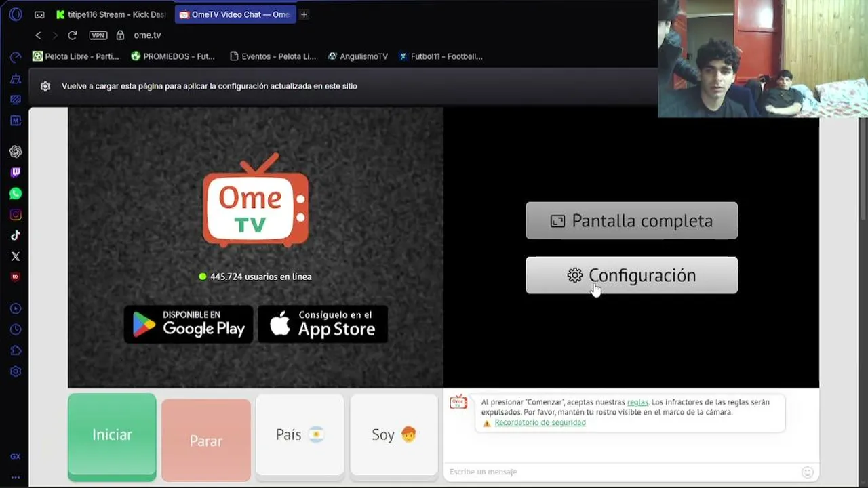Open TikTok from the sidebar
Viewport: 868px width, 488px height.
[x=16, y=236]
